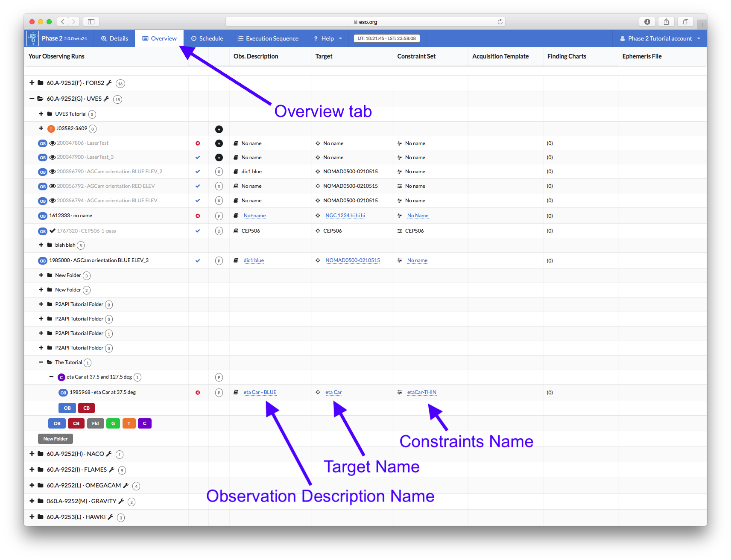The height and width of the screenshot is (560, 731).
Task: Switch to the Schedule tab
Action: (207, 38)
